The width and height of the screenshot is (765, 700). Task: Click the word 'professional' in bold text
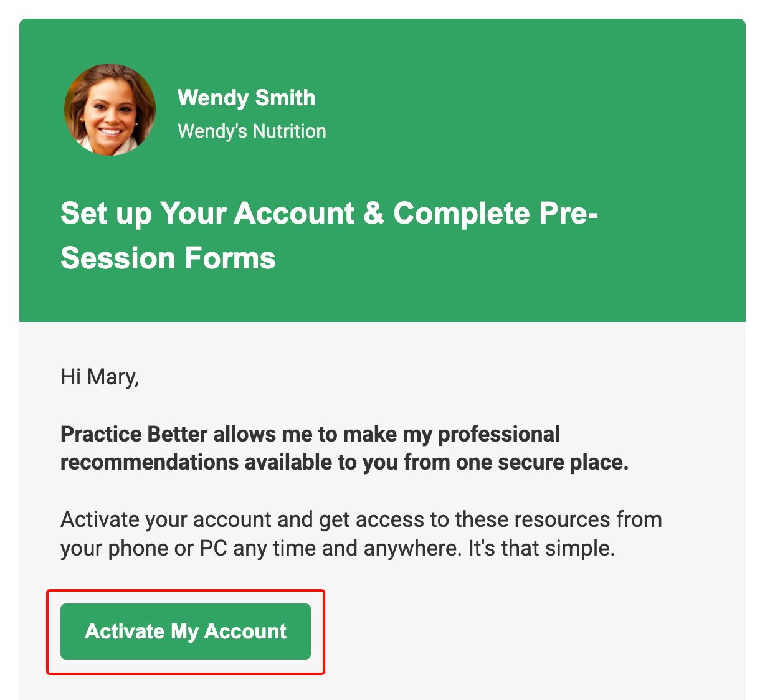[499, 433]
